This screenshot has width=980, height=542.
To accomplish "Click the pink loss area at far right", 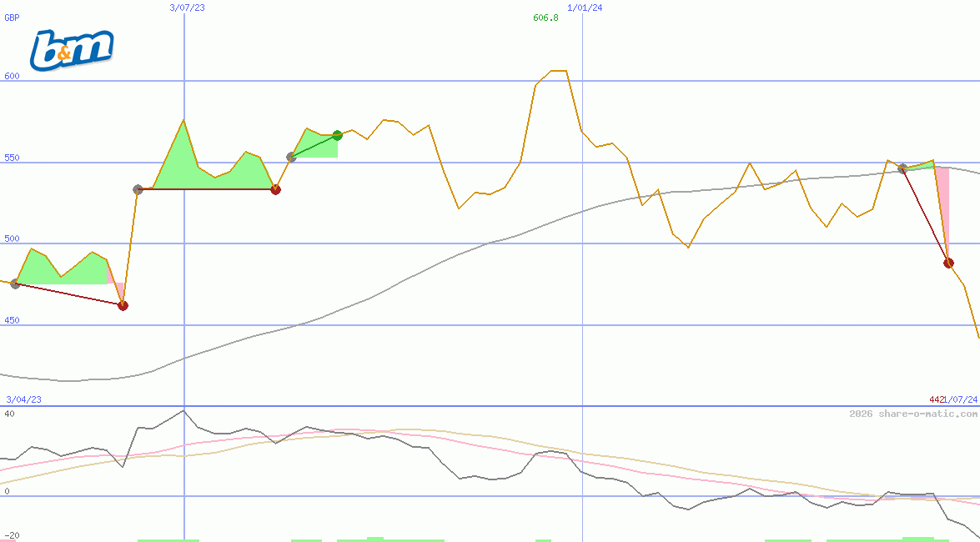I will pyautogui.click(x=942, y=200).
